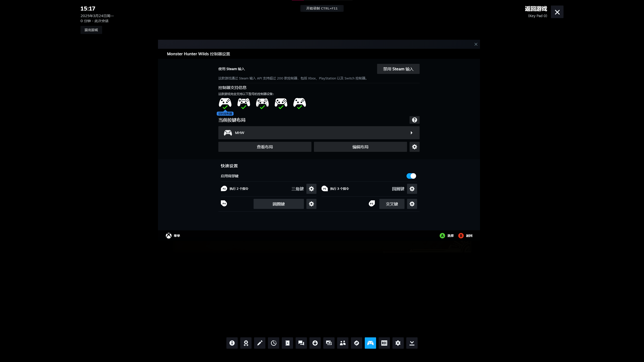Open the achievements icon in the overlay bar
644x362 pixels.
(x=246, y=343)
